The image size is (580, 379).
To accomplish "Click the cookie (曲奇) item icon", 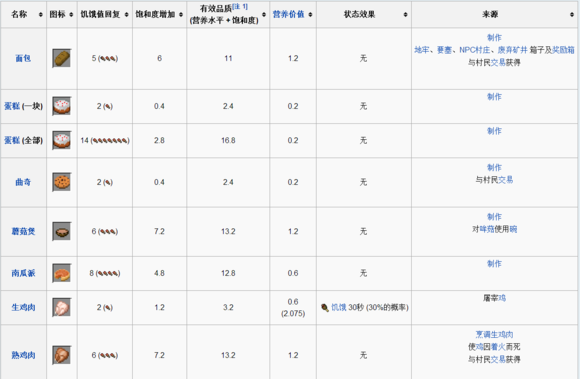I will pyautogui.click(x=61, y=182).
